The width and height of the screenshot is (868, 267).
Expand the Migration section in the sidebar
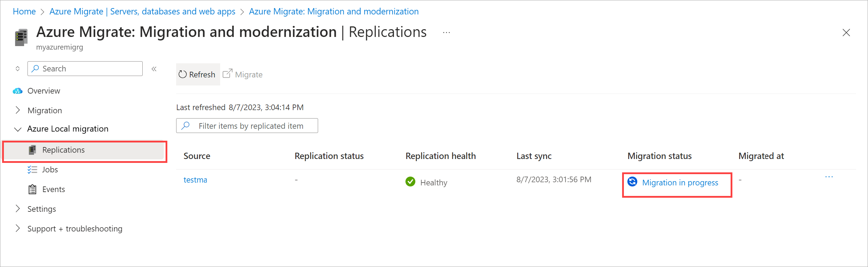tap(18, 110)
